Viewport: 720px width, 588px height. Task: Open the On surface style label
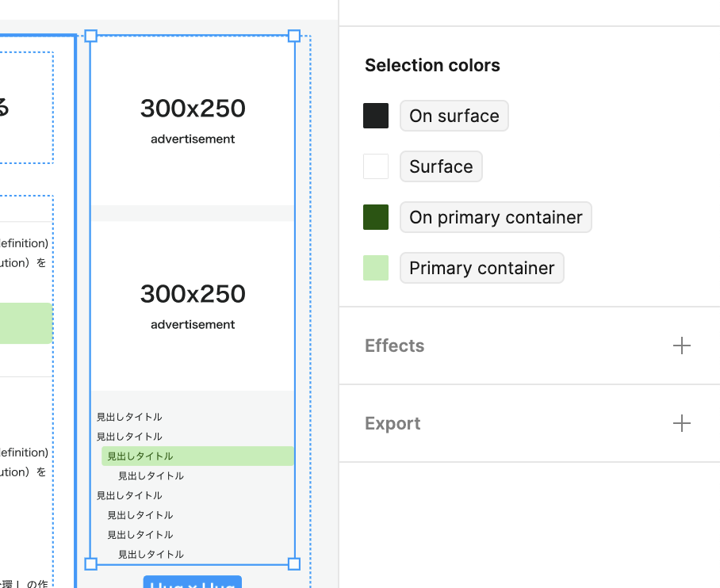[454, 116]
